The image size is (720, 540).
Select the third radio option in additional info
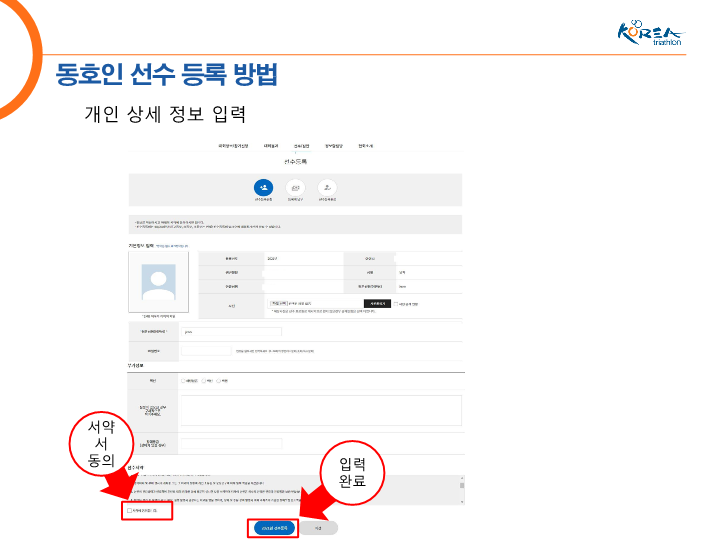click(x=219, y=381)
